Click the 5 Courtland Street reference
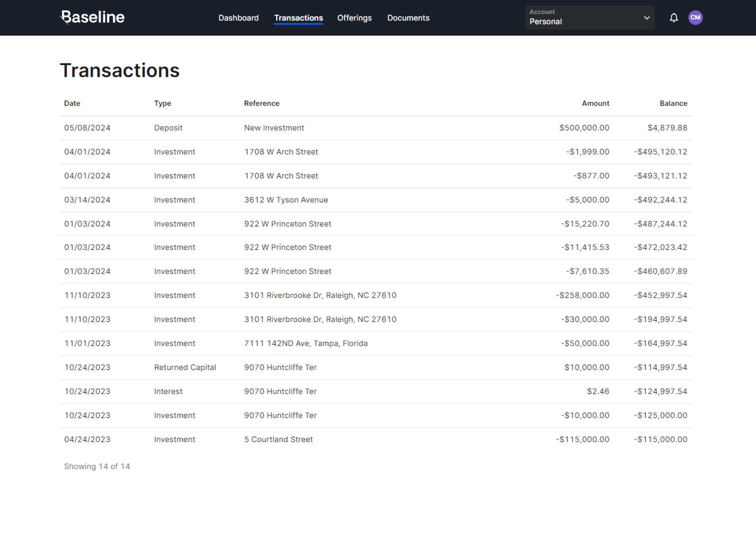This screenshot has width=756, height=550. point(278,440)
